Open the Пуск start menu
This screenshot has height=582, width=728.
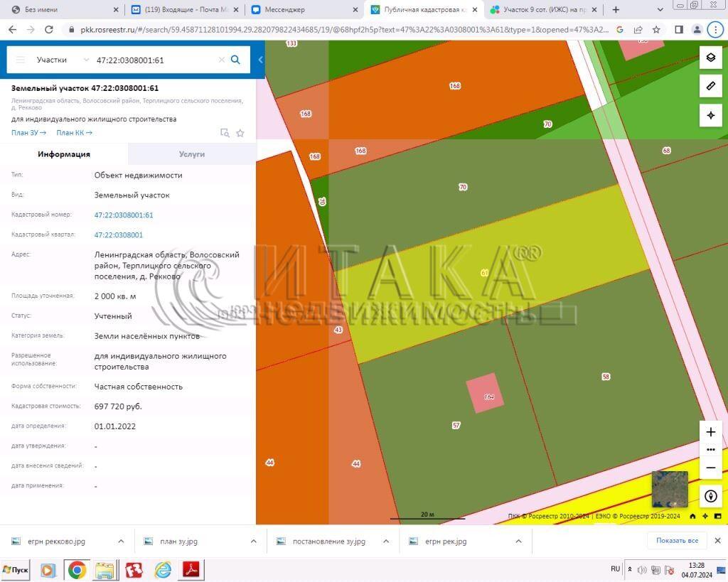[16, 570]
